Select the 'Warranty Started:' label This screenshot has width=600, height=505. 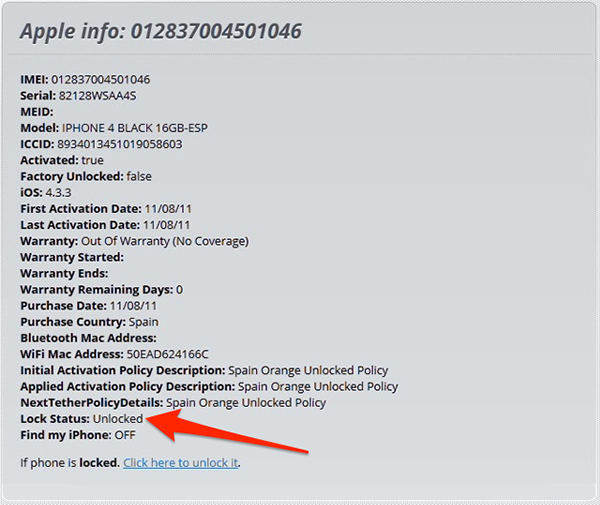pyautogui.click(x=72, y=257)
